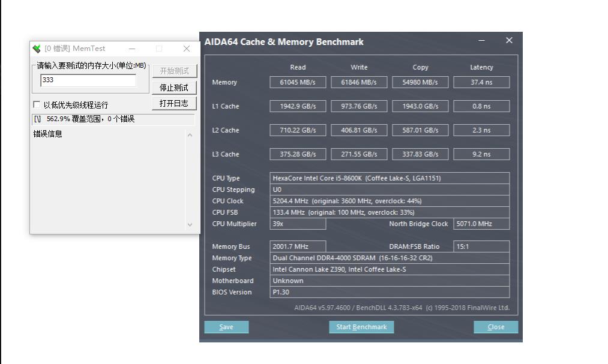Click the greyed-out 开始测试 (start test) button
Screen dimensions: 608x364
click(174, 71)
